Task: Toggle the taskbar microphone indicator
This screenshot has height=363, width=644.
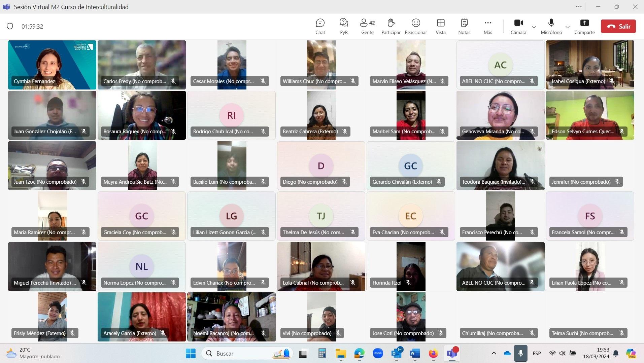Action: (520, 353)
